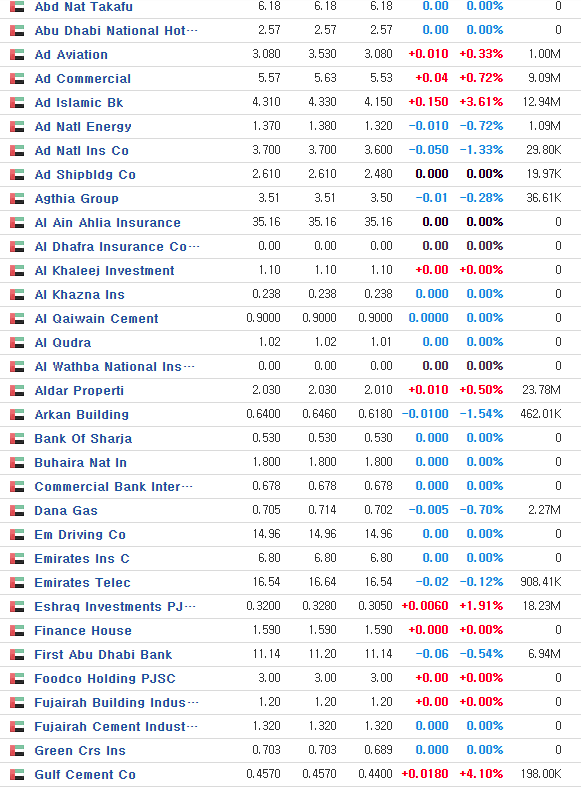Click the flag icon beside Emirates Ins C
581x791 pixels.
[17, 558]
